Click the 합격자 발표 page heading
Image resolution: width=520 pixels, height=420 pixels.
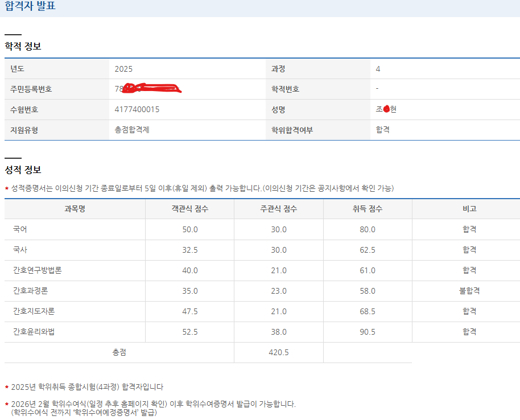pos(30,7)
